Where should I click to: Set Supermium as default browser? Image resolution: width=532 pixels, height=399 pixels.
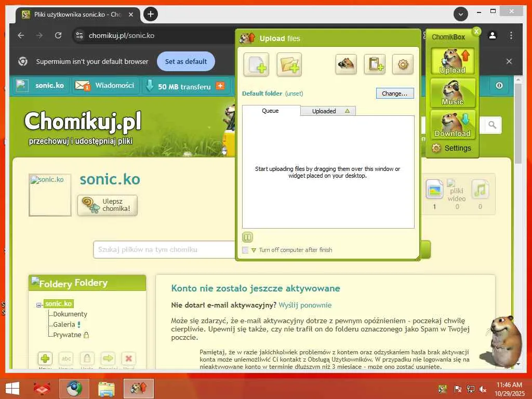[186, 61]
